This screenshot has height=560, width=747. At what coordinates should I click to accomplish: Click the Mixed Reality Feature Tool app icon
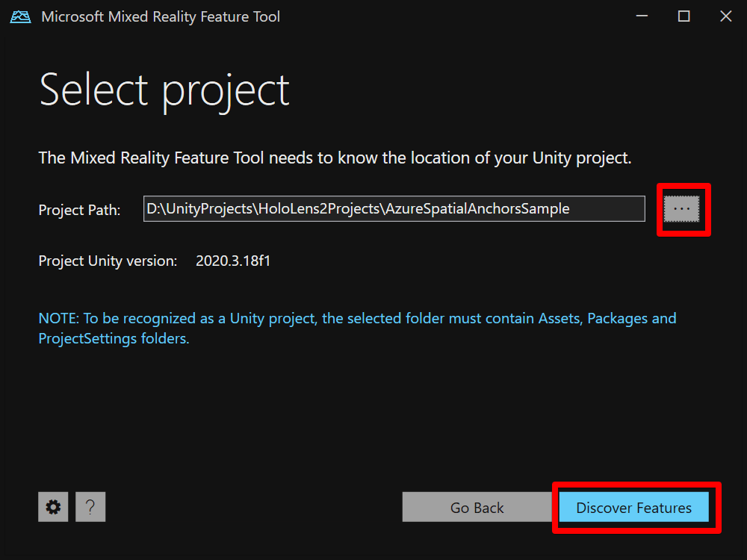click(x=20, y=16)
